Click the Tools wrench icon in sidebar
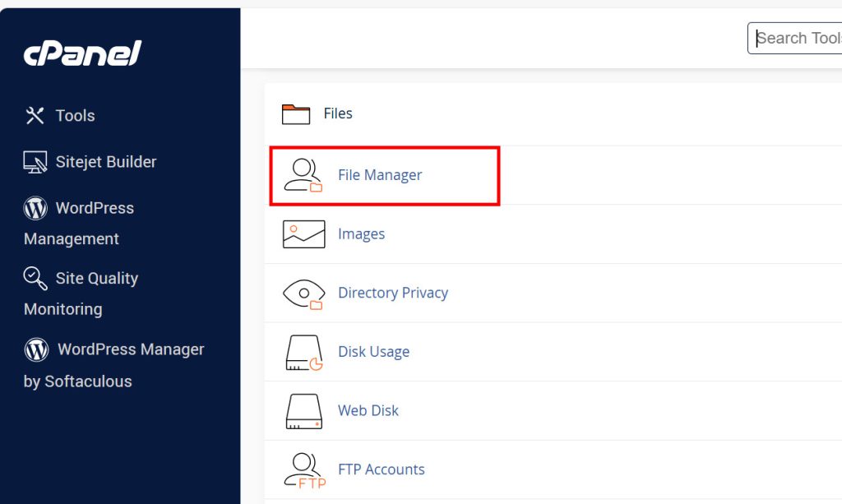Viewport: 842px width, 504px height. point(35,115)
